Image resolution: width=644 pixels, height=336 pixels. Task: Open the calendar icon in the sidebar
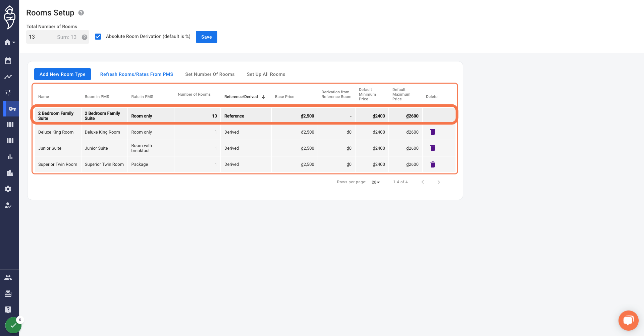[x=8, y=61]
